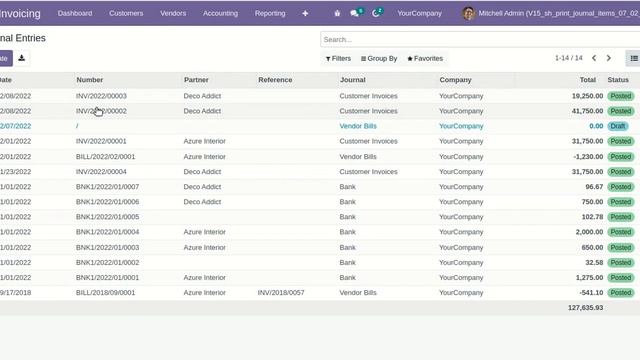Click the Invoicing app title
Screen dimensions: 640x360
click(20, 13)
